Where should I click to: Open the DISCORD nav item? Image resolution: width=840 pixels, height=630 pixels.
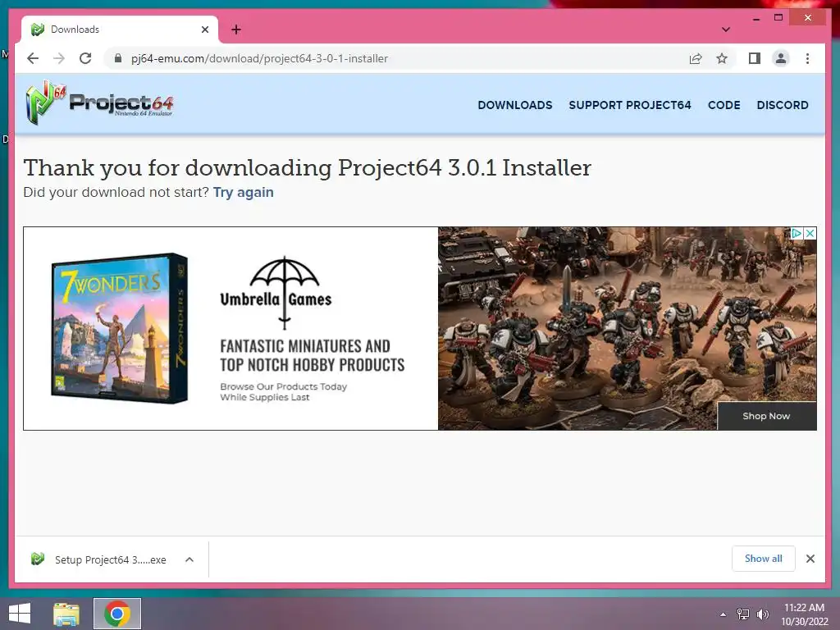pyautogui.click(x=782, y=105)
